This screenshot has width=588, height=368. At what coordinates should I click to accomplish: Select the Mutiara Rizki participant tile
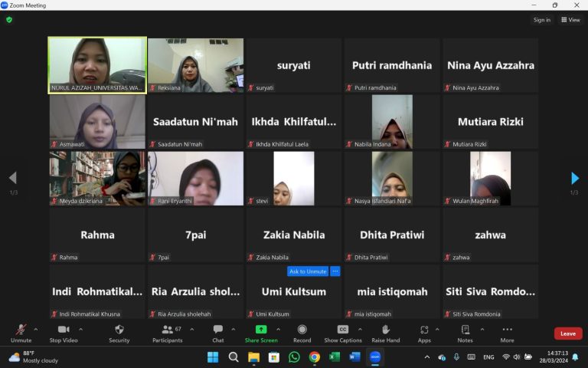tap(491, 122)
